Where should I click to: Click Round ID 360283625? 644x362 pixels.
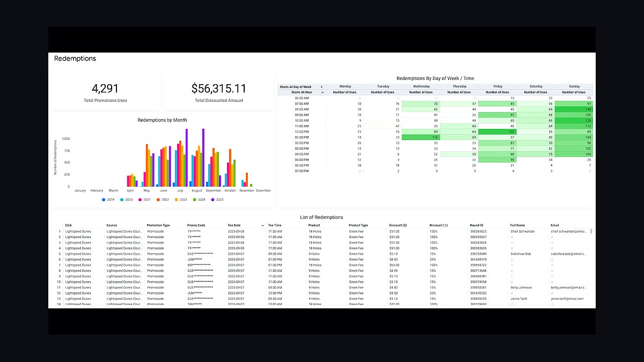pos(478,231)
